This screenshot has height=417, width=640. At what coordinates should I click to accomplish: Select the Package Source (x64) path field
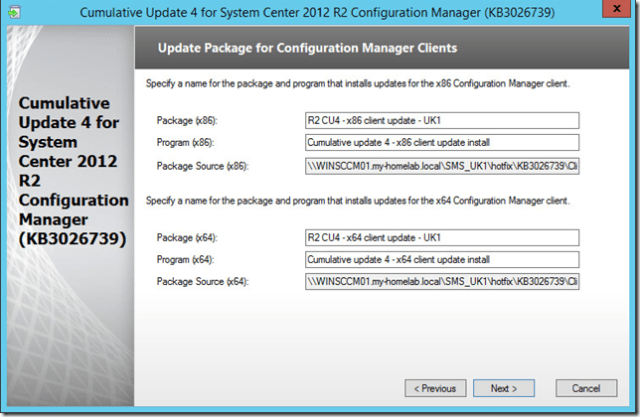pos(442,282)
